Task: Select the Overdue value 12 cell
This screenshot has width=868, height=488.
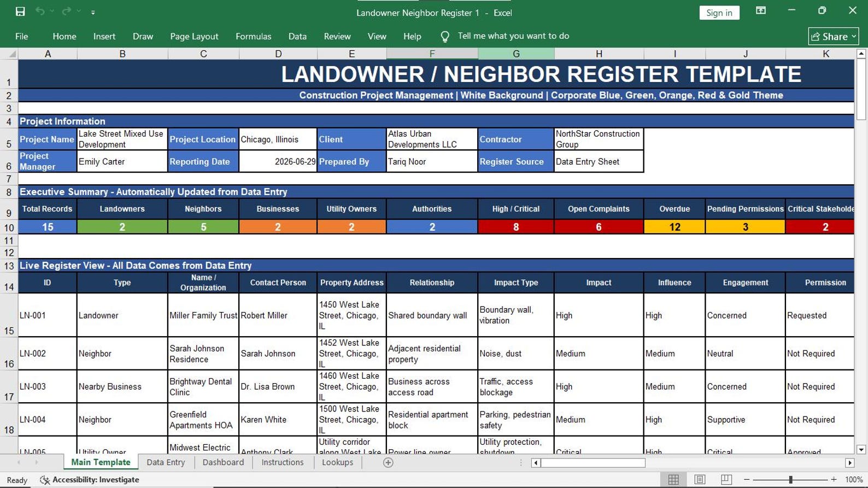Action: click(675, 227)
